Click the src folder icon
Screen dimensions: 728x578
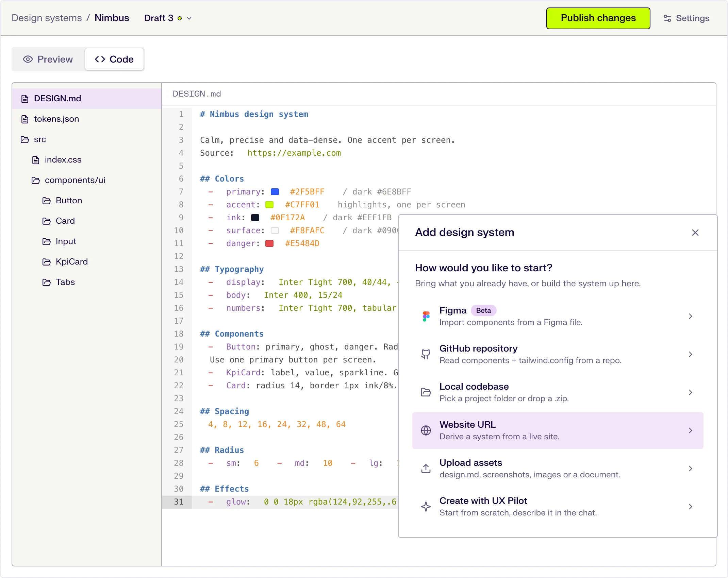pyautogui.click(x=25, y=139)
